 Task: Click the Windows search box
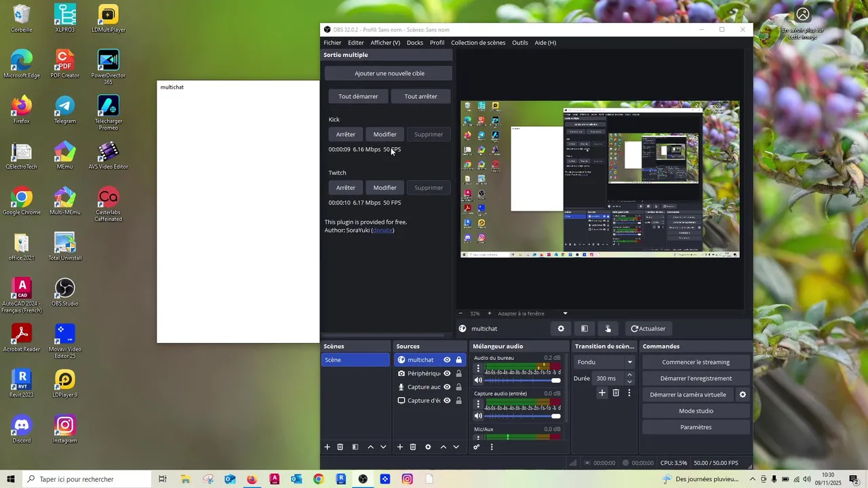pos(88,479)
